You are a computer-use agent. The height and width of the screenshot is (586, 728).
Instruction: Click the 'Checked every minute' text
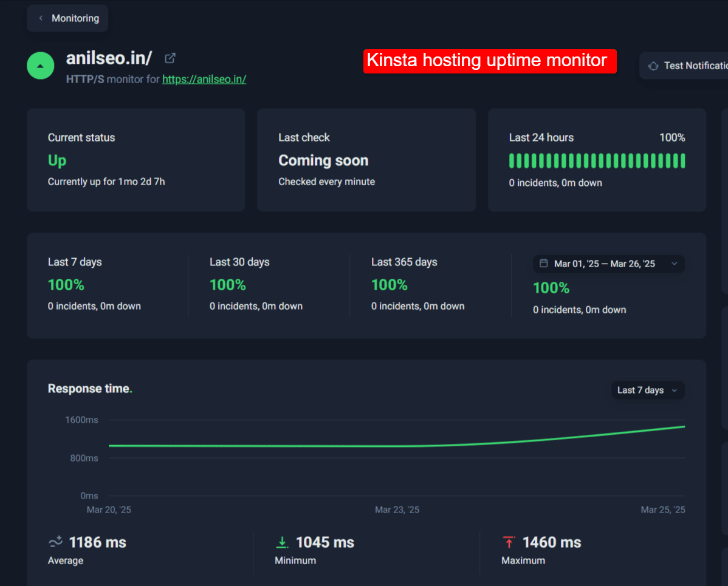point(327,182)
